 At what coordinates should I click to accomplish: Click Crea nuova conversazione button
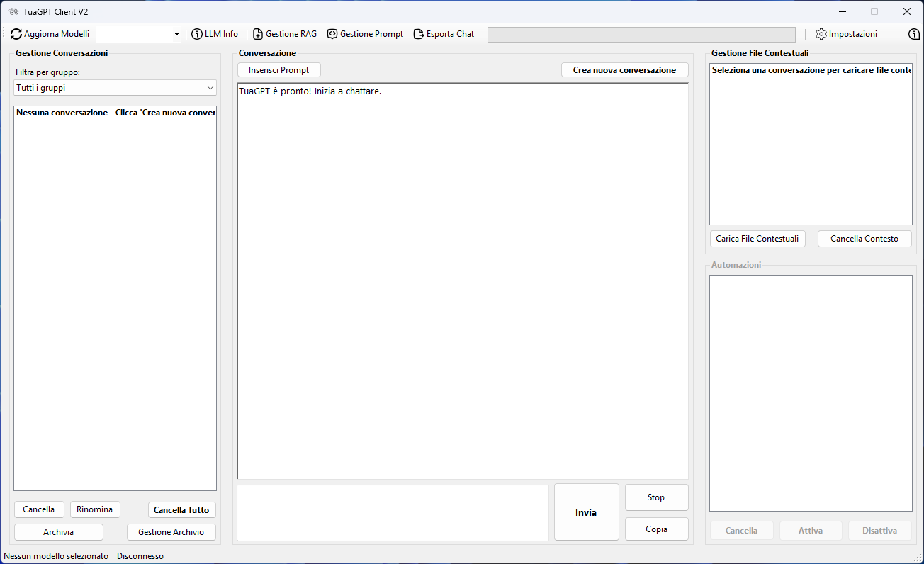pyautogui.click(x=624, y=70)
